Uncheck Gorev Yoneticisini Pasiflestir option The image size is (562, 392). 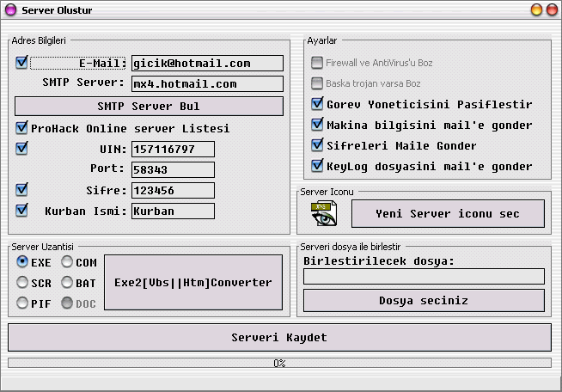click(x=318, y=104)
